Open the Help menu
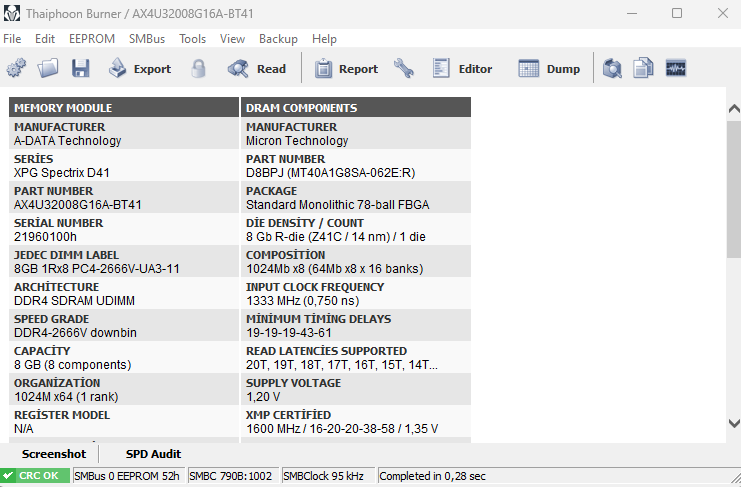The height and width of the screenshot is (487, 741). coord(324,39)
